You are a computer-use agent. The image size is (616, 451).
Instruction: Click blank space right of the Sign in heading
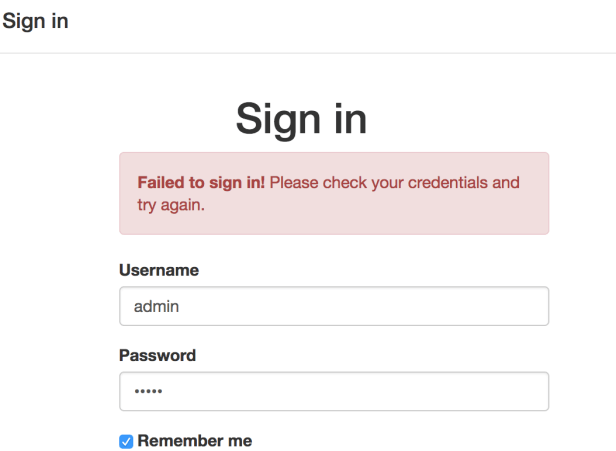point(480,119)
